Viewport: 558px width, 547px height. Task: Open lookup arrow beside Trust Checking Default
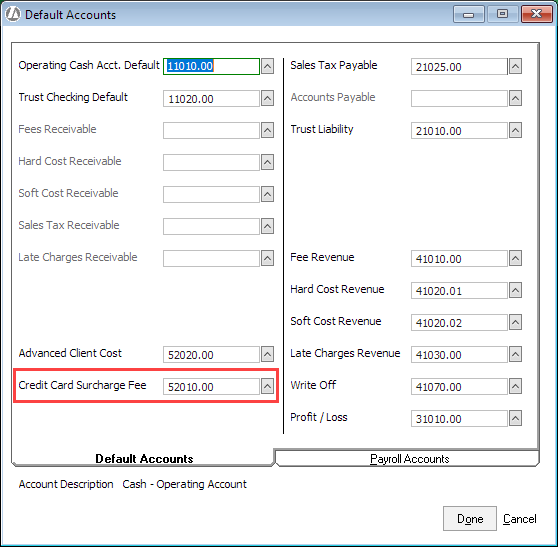click(267, 98)
